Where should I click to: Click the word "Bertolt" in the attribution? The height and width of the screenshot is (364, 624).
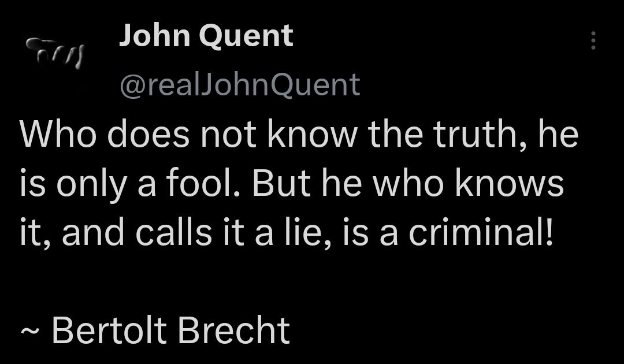click(109, 330)
